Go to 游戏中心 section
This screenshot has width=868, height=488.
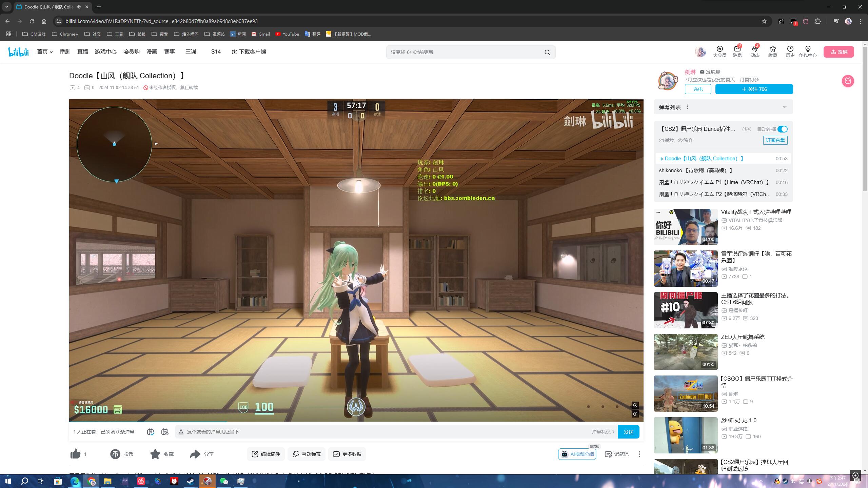[105, 52]
